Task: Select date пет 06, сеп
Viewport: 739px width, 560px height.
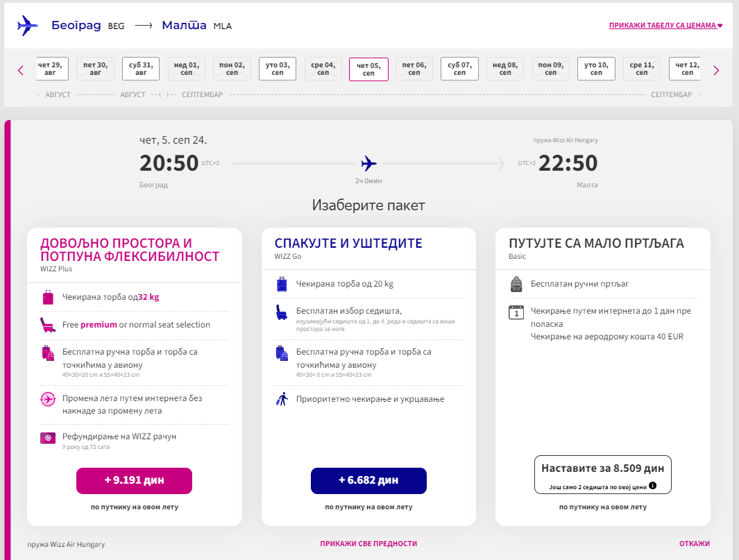Action: [x=414, y=69]
